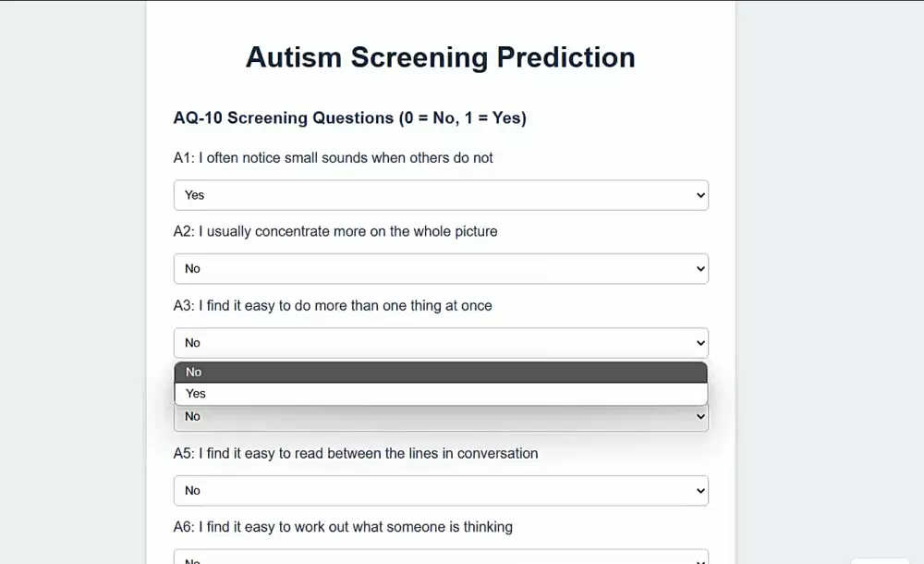The width and height of the screenshot is (924, 564).
Task: Click question A2 label about the whole picture
Action: [334, 231]
